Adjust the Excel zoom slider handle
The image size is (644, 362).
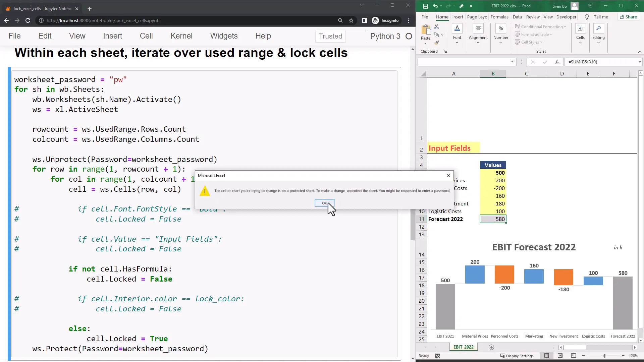pos(604,356)
